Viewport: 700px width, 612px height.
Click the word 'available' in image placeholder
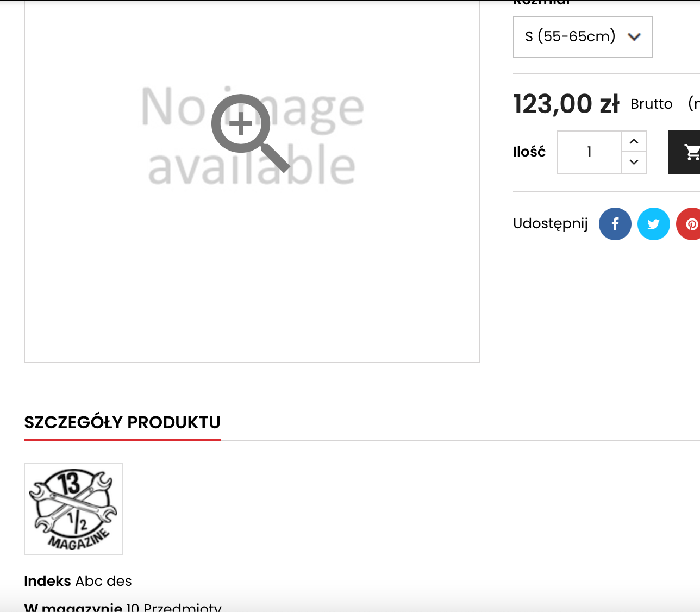[252, 165]
